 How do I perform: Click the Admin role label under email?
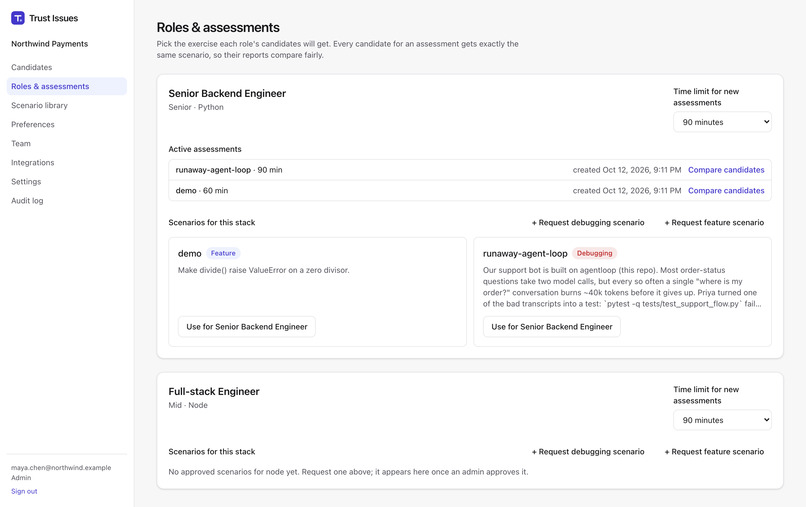(21, 478)
